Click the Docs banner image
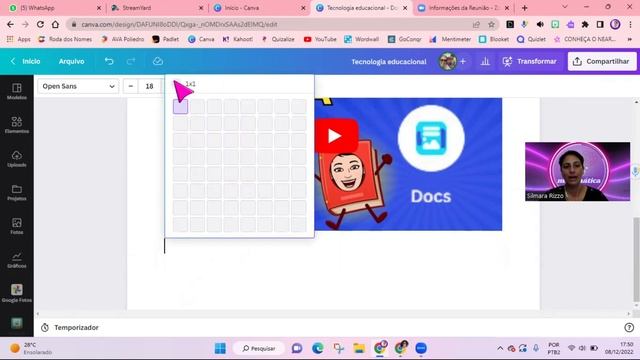The height and width of the screenshot is (360, 640). (408, 164)
